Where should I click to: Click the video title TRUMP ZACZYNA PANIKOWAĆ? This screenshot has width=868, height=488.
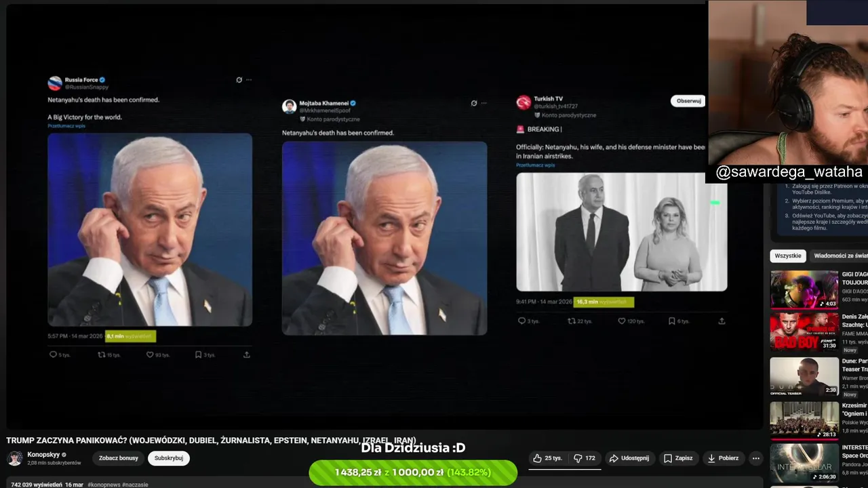(x=211, y=441)
